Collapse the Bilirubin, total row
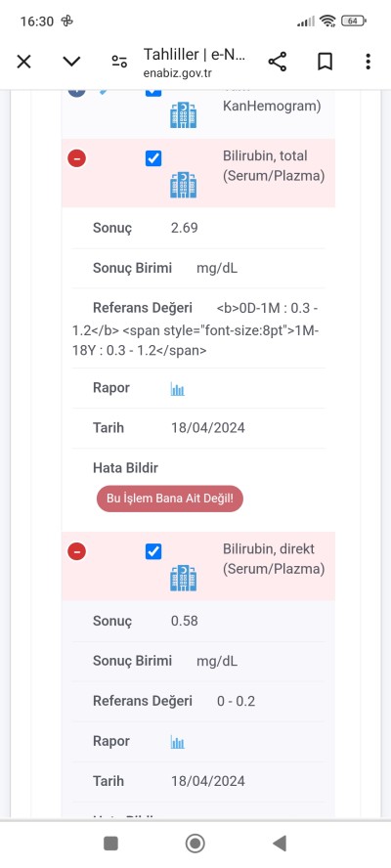This screenshot has width=391, height=868. (76, 159)
